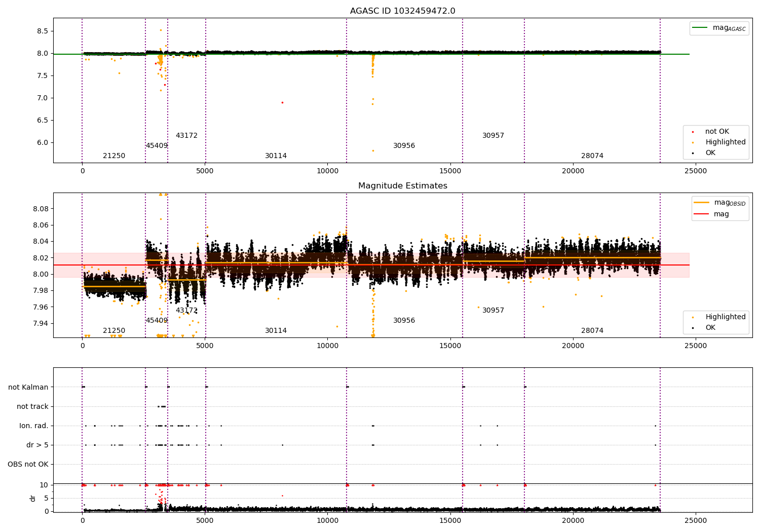Screen dimensions: 760x532
Task: Click the 7.94 y-axis tick label
Action: click(x=41, y=323)
